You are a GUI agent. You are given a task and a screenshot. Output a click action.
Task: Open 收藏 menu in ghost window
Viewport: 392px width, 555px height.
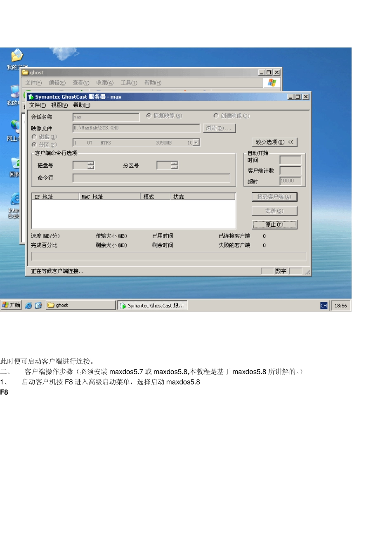pos(105,83)
